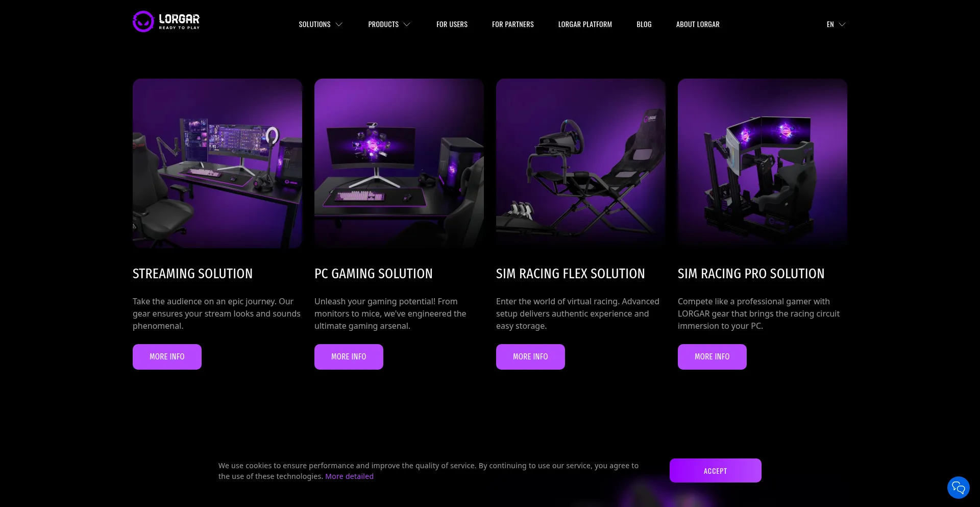
Task: Open the Sim Racing Flex cockpit image
Action: 581,163
